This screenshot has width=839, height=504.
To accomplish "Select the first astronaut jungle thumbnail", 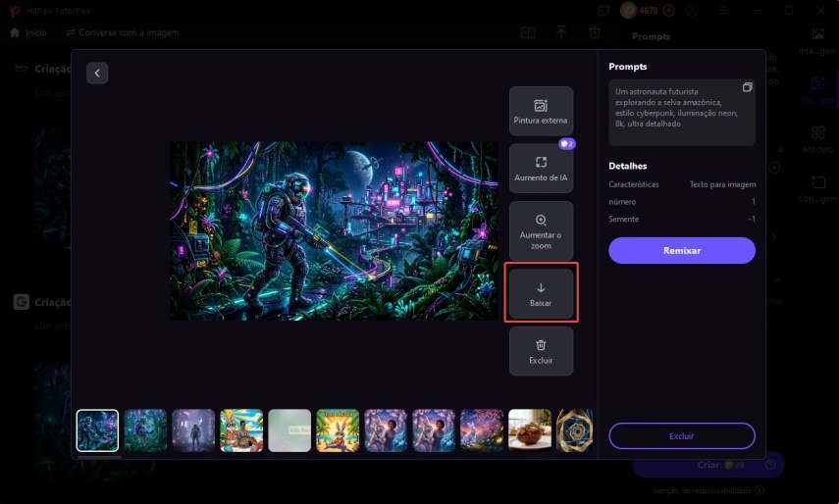I will [98, 430].
